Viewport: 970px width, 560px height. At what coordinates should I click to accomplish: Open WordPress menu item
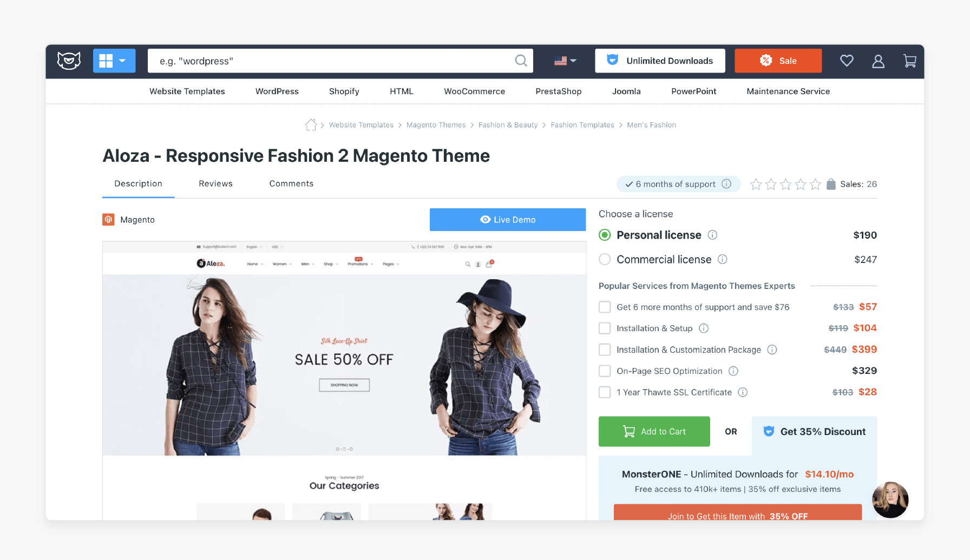pyautogui.click(x=277, y=91)
